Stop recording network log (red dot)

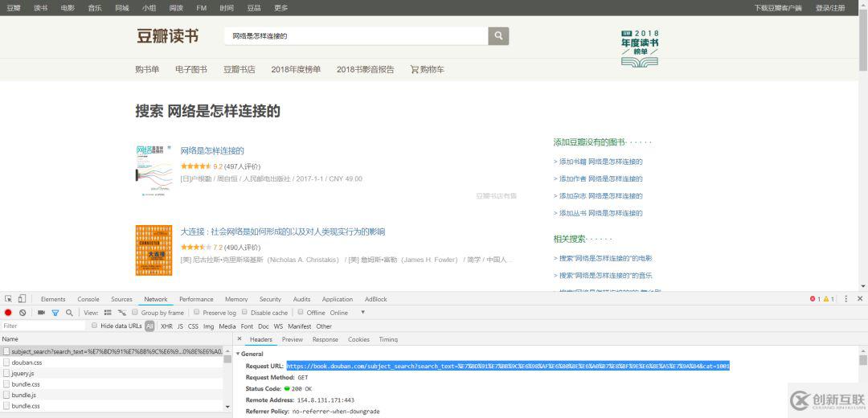[x=8, y=313]
